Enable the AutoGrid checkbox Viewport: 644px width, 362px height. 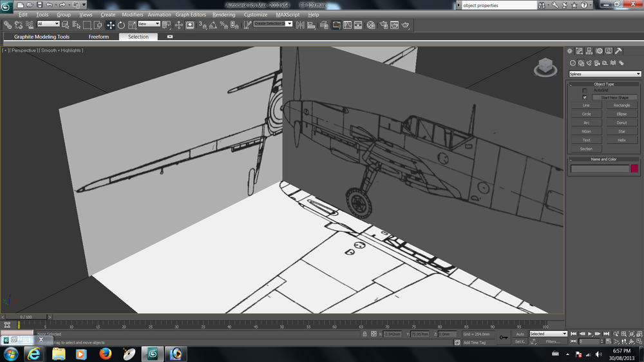(x=585, y=90)
